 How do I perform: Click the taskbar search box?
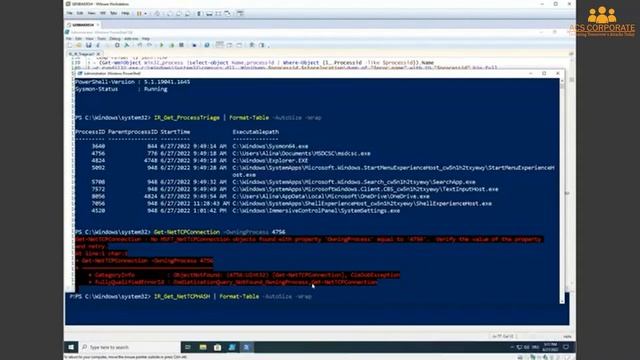tap(130, 347)
